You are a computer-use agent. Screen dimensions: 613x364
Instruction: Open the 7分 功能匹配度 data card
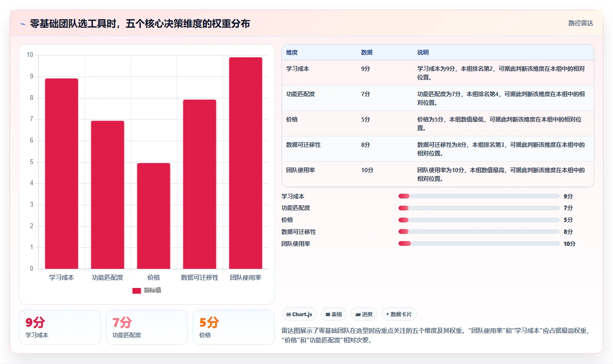(147, 327)
